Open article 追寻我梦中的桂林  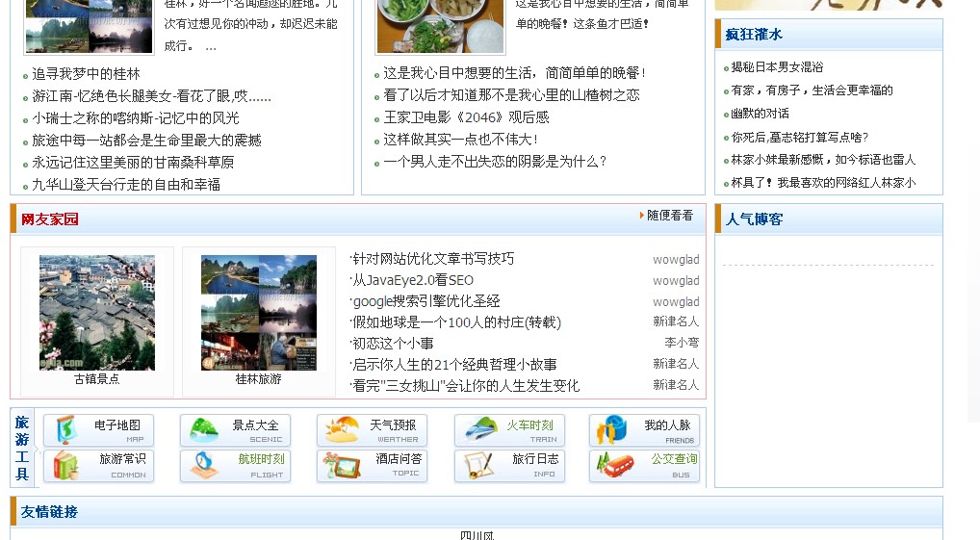[x=87, y=74]
